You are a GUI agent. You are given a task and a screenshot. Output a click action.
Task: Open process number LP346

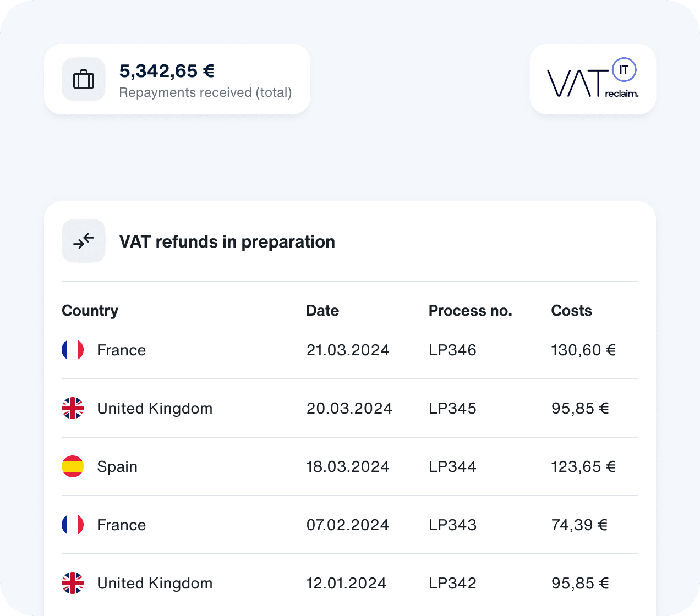click(452, 350)
